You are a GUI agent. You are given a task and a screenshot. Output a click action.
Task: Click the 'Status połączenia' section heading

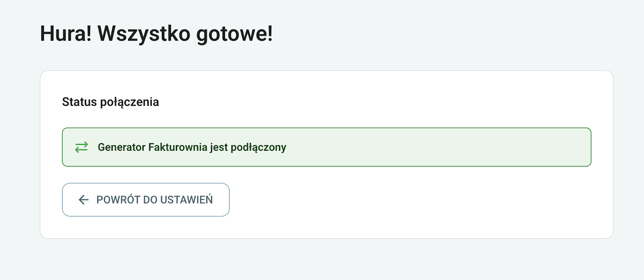coord(110,102)
